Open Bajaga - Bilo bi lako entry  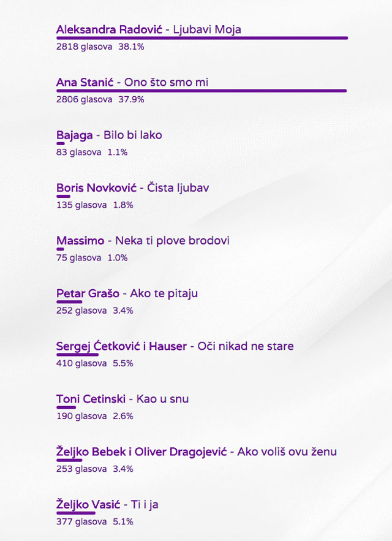109,135
